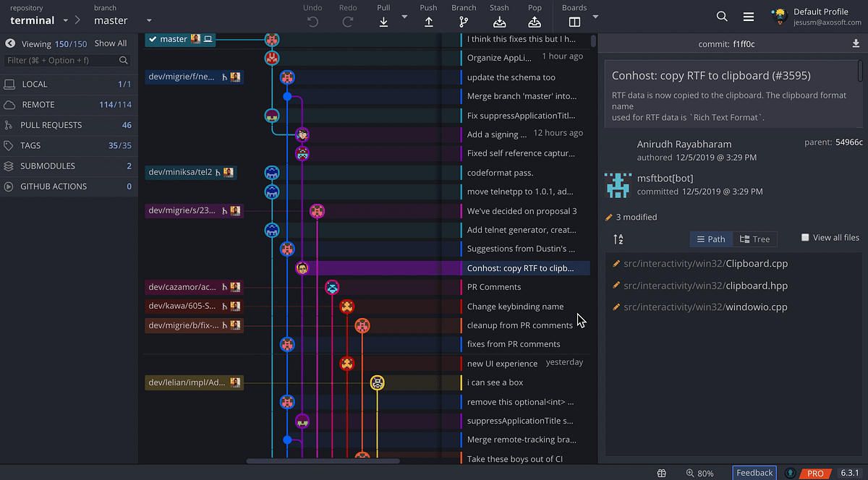Switch file list to Tree view
Viewport: 868px width, 480px height.
(755, 239)
